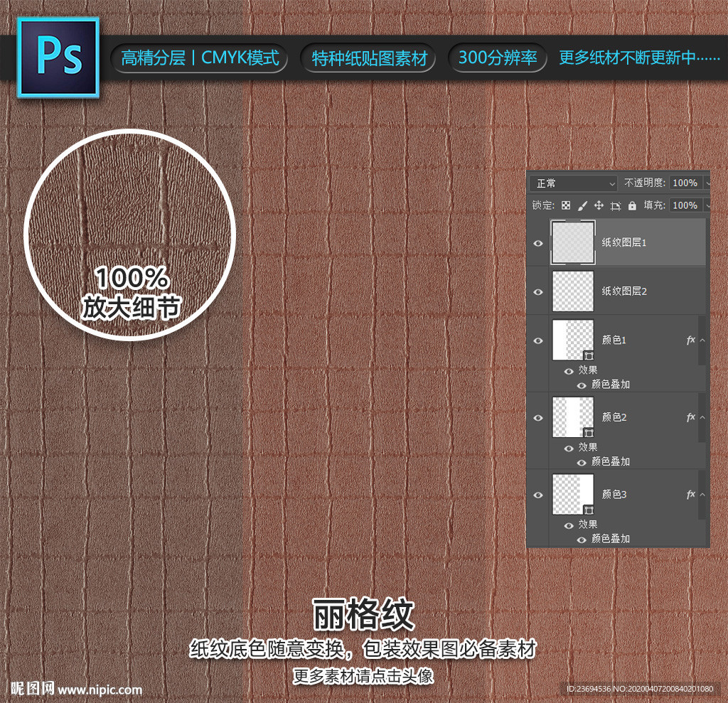
Task: Hide 效果 effects under 颜色1
Action: coord(569,371)
